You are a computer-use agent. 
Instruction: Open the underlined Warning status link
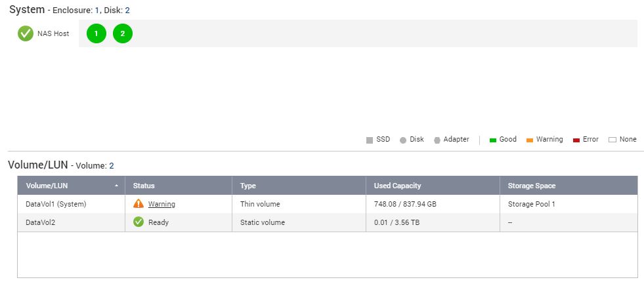point(161,204)
